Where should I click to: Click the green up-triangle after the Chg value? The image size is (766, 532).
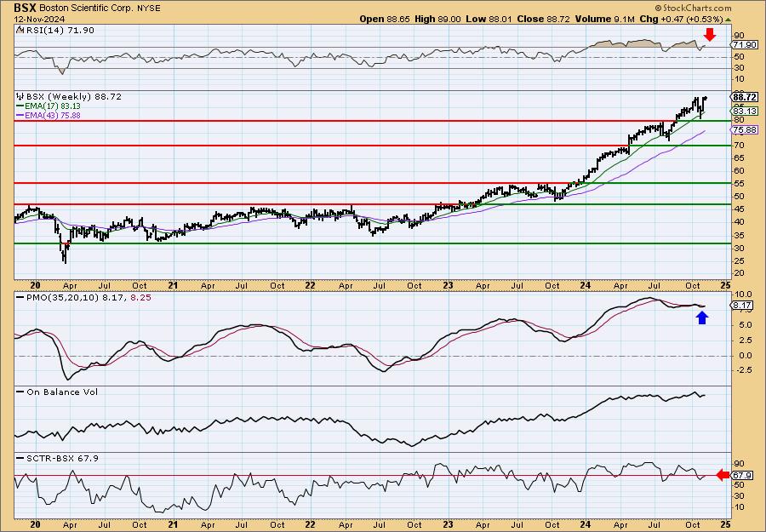(728, 20)
